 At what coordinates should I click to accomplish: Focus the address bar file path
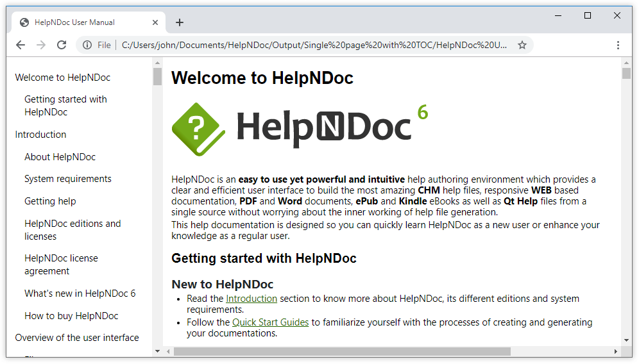(314, 45)
